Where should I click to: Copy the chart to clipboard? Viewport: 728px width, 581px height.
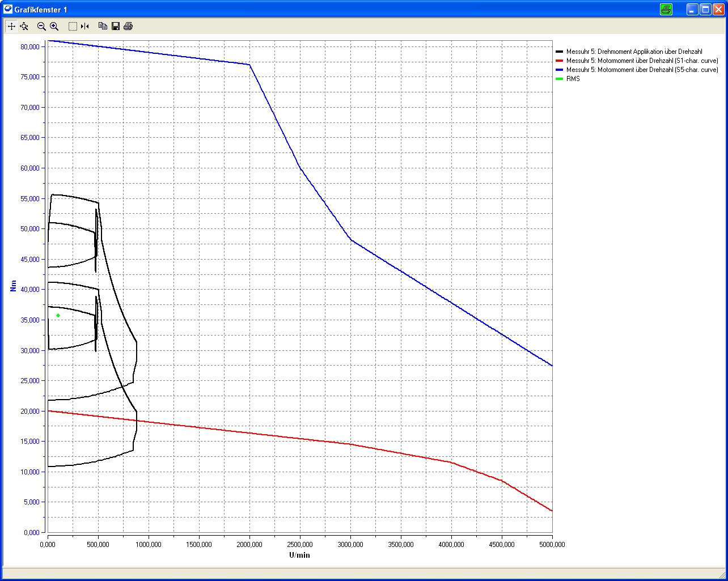pyautogui.click(x=103, y=26)
